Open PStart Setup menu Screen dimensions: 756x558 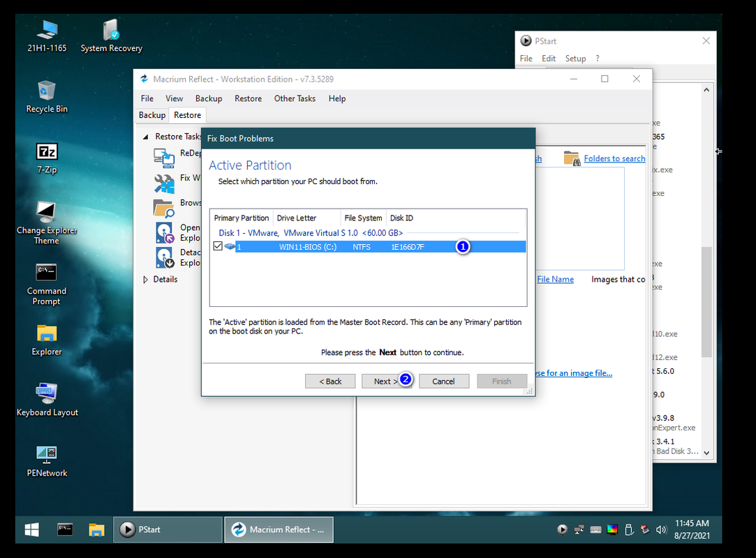pyautogui.click(x=575, y=59)
